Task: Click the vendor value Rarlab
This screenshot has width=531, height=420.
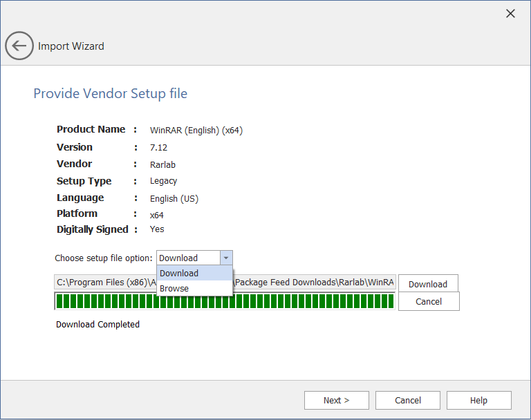Action: (x=162, y=164)
